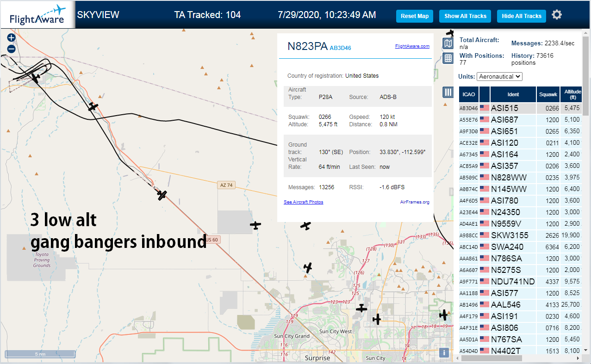Sort table by the Squawk column header

tap(548, 94)
